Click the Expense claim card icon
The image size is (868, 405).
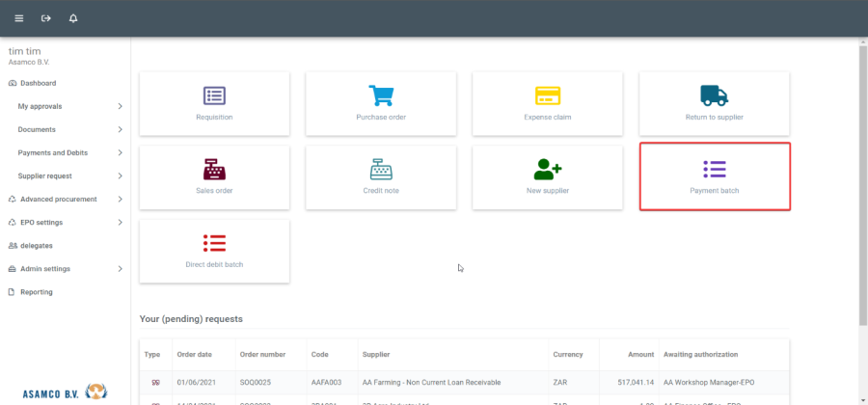tap(548, 95)
